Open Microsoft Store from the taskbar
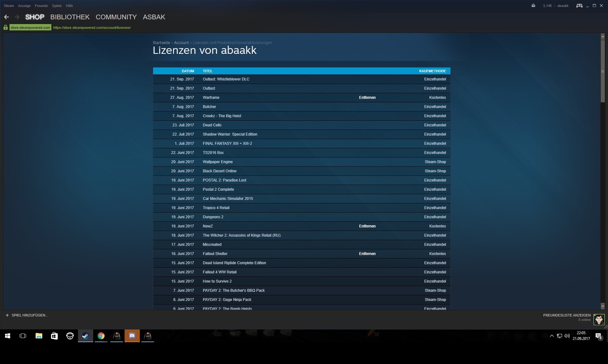Image resolution: width=608 pixels, height=364 pixels. point(54,336)
